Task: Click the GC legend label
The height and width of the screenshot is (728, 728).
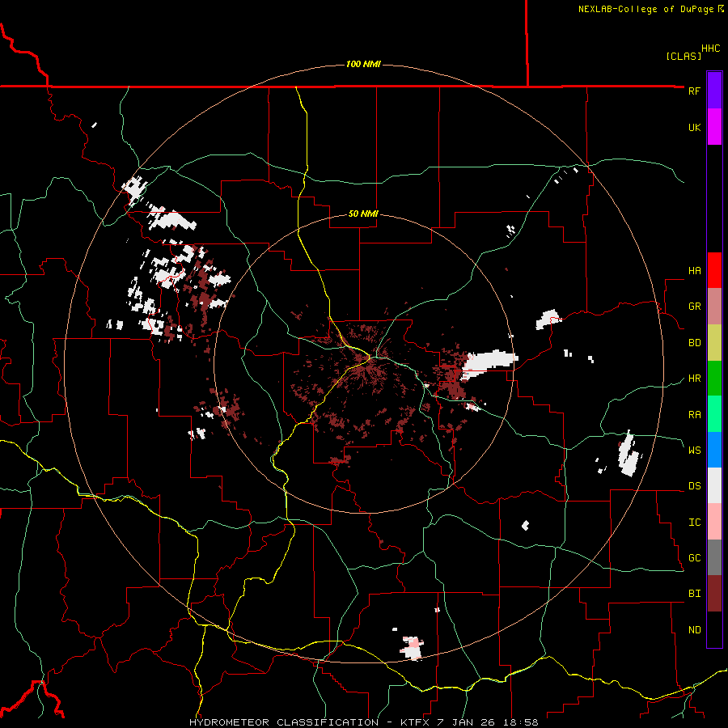Action: 694,558
